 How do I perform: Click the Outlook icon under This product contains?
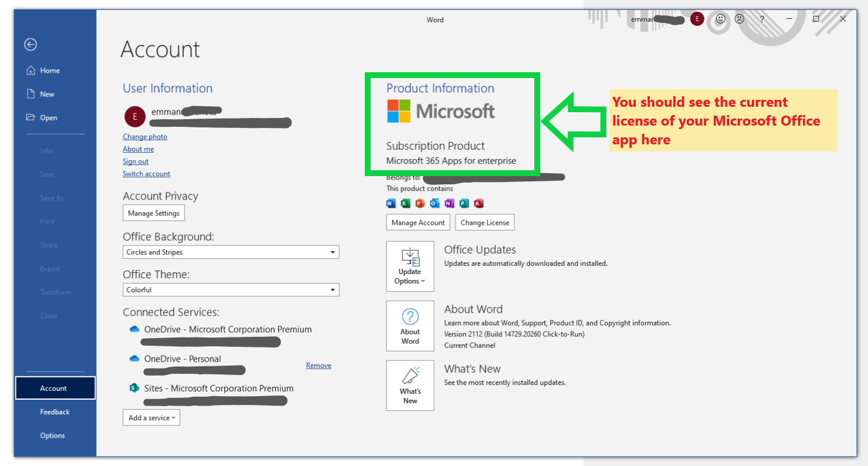click(435, 204)
